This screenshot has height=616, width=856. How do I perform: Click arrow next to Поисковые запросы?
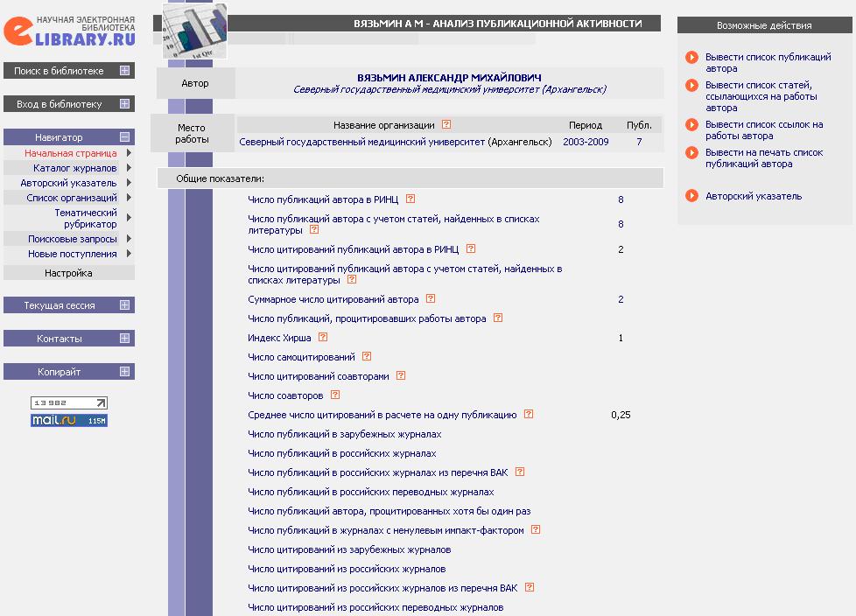click(129, 238)
